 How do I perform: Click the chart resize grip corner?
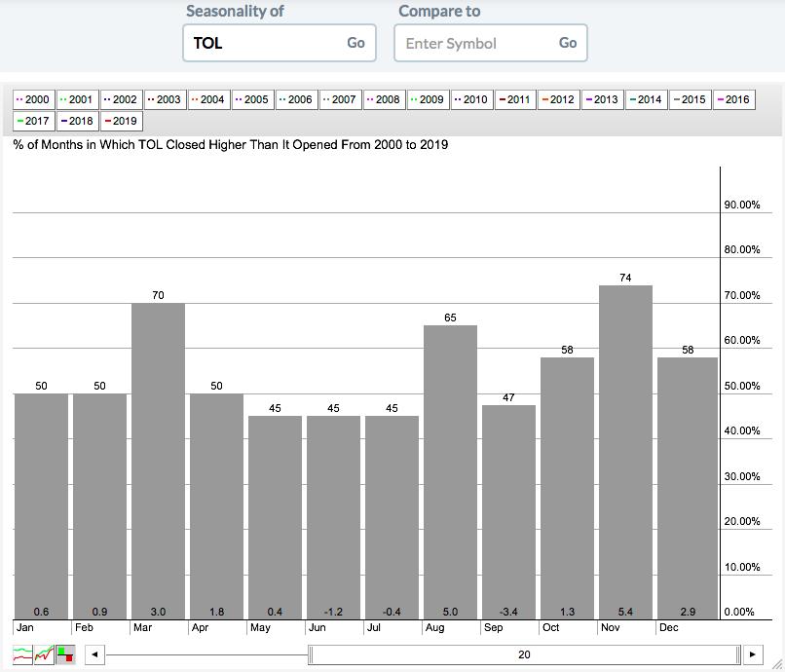777,664
